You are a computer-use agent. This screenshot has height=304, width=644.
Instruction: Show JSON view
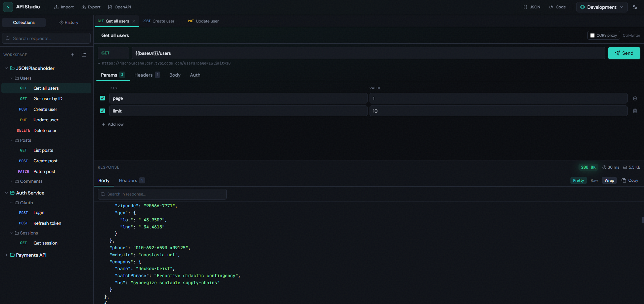[x=532, y=7]
